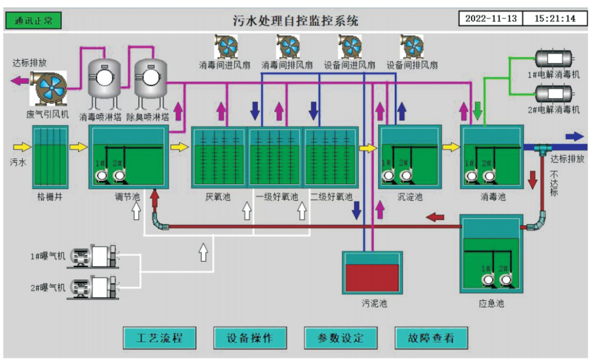This screenshot has height=364, width=591.
Task: Click the 格栅井 screen well tank
Action: [x=50, y=157]
